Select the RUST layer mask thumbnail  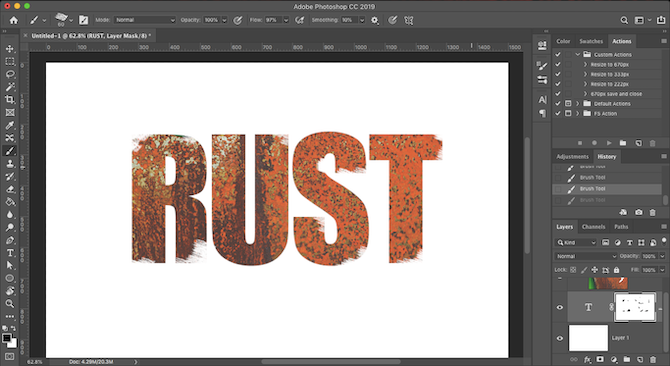tap(635, 307)
